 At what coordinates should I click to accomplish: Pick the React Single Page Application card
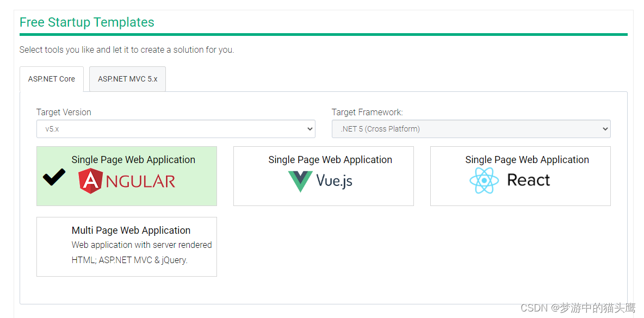point(520,176)
